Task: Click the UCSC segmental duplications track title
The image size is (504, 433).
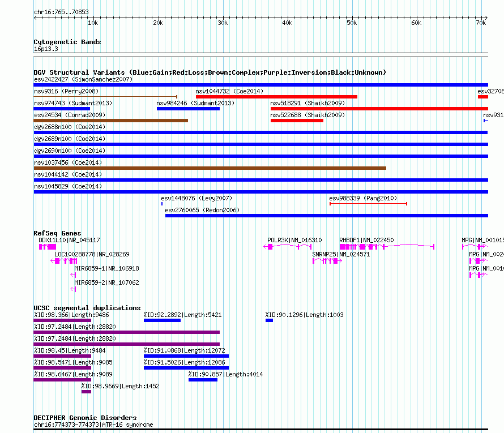Action: pos(87,308)
